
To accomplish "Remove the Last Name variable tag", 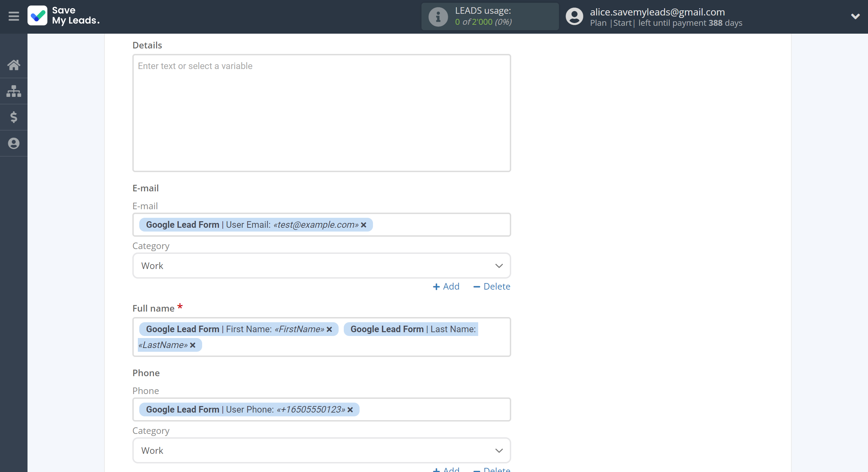I will coord(193,345).
